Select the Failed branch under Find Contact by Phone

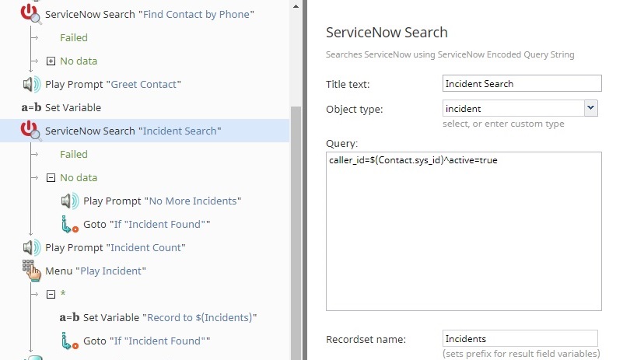(74, 38)
